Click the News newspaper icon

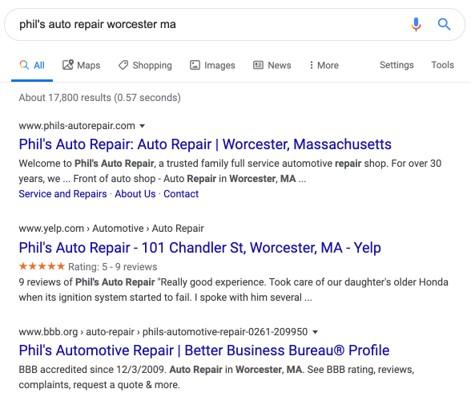tap(258, 65)
